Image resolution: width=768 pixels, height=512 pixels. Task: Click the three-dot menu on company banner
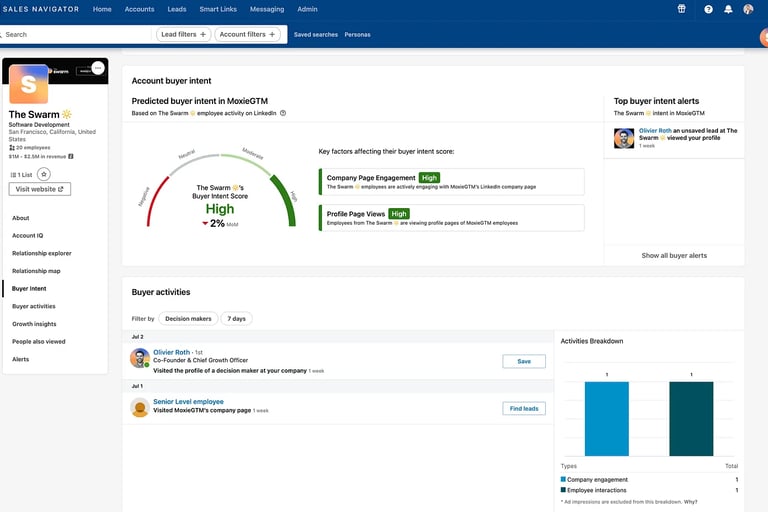[98, 68]
